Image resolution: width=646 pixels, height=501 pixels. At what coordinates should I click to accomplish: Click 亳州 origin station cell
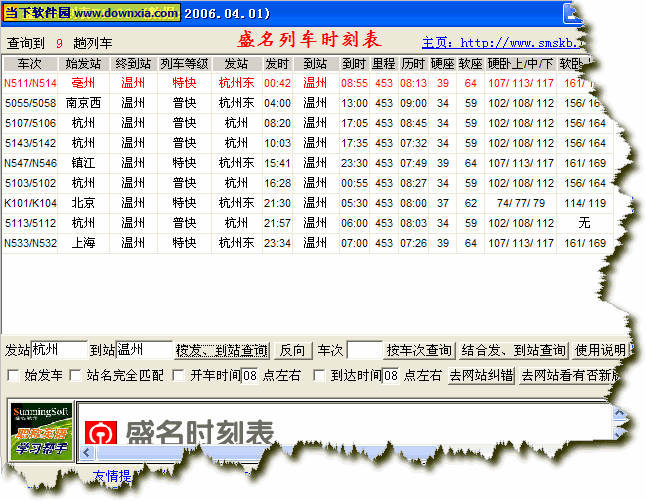point(83,83)
